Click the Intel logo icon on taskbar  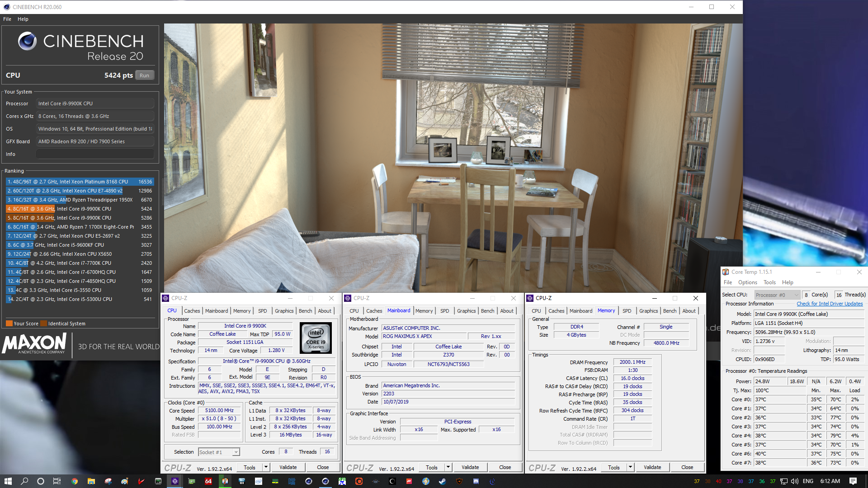click(x=258, y=481)
